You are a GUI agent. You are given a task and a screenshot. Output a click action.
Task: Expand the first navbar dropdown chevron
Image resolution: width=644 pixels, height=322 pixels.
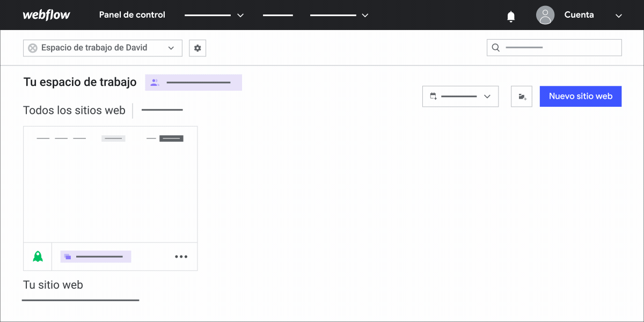[241, 15]
